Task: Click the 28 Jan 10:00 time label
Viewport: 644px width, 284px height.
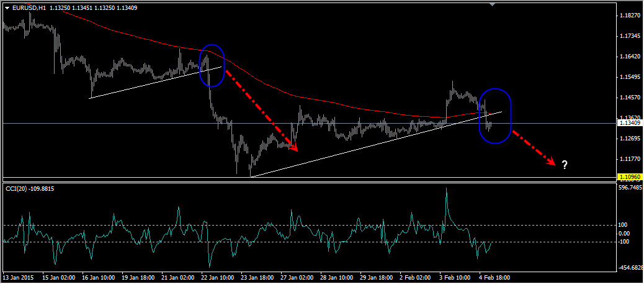Action: [337, 277]
